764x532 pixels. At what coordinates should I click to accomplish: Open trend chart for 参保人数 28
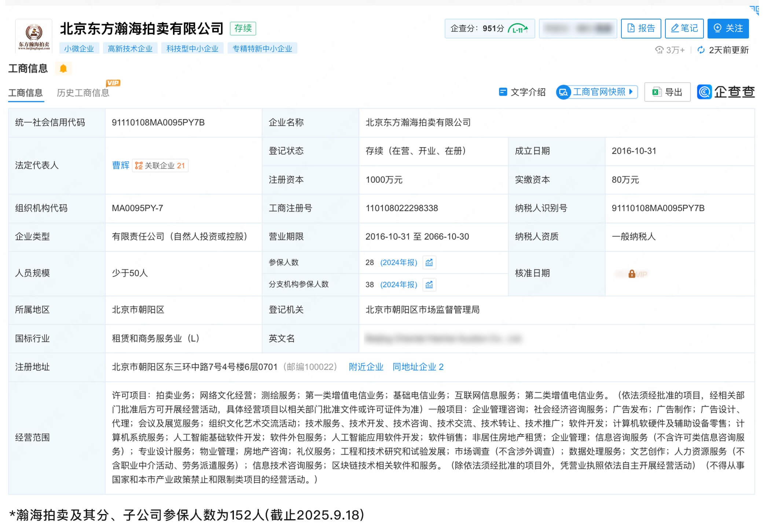[x=429, y=263]
